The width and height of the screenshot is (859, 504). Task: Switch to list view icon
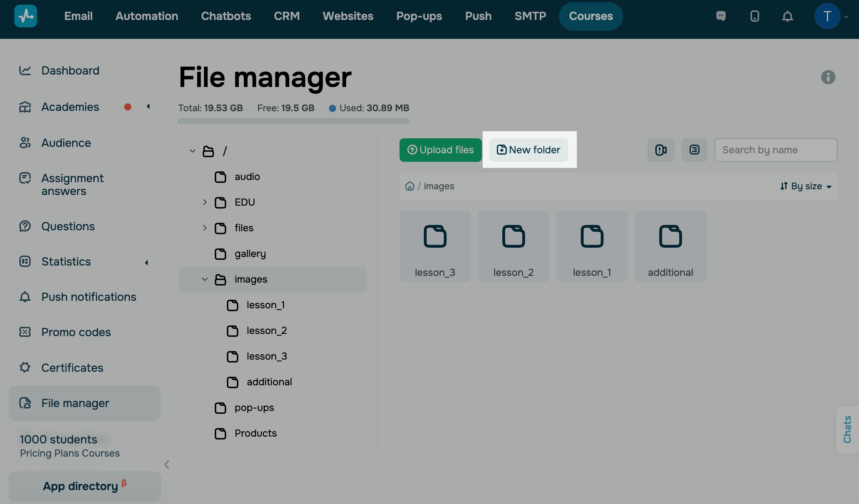click(694, 150)
